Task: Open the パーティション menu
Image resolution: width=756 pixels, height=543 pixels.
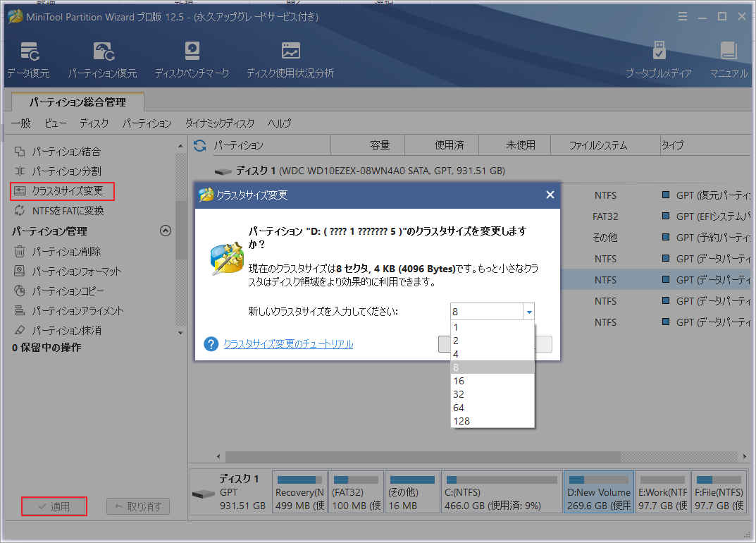Action: coord(147,123)
